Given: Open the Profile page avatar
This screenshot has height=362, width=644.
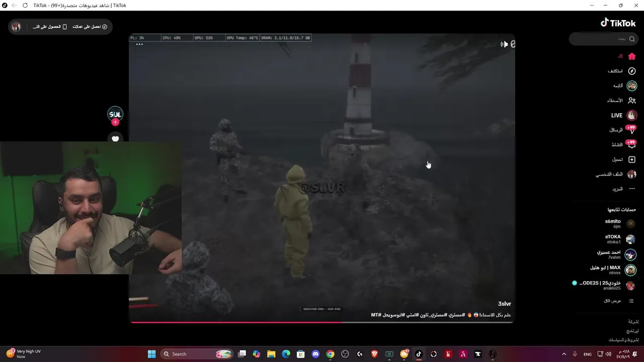Looking at the screenshot, I should click(x=632, y=174).
